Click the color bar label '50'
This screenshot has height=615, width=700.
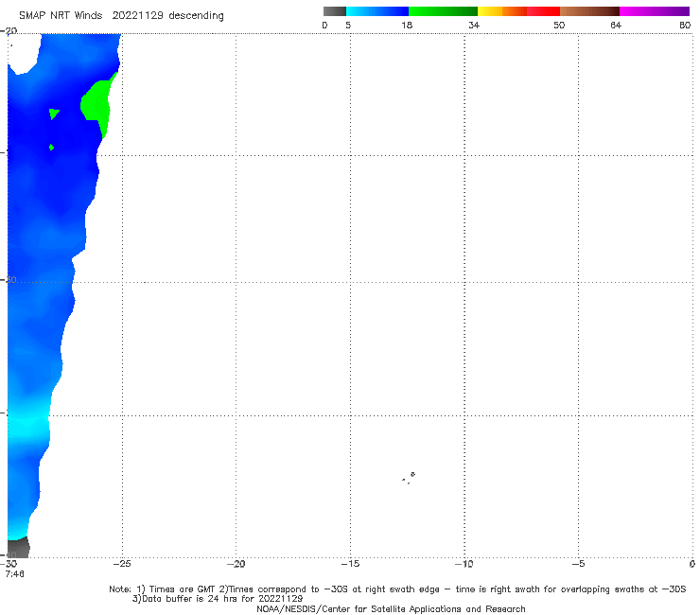(559, 25)
